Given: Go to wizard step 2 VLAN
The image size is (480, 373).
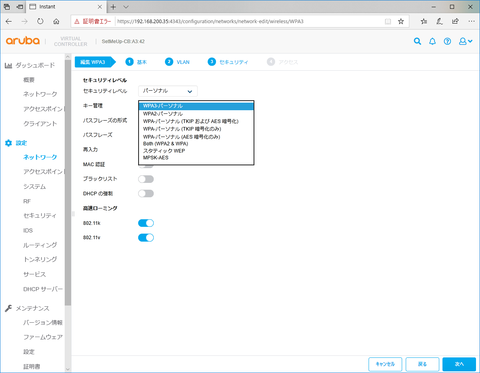Looking at the screenshot, I should click(x=178, y=62).
